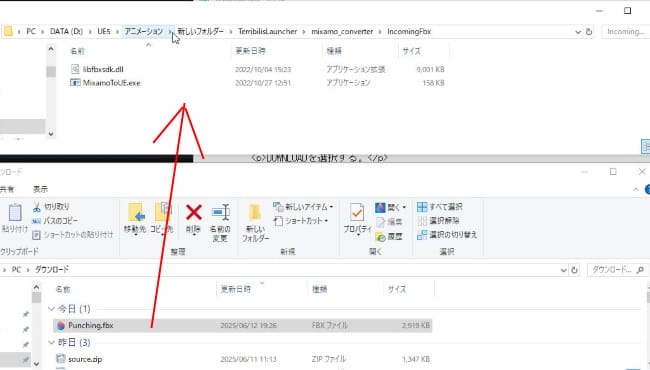Click Downloads breadcrumb in lower address bar

(x=52, y=270)
